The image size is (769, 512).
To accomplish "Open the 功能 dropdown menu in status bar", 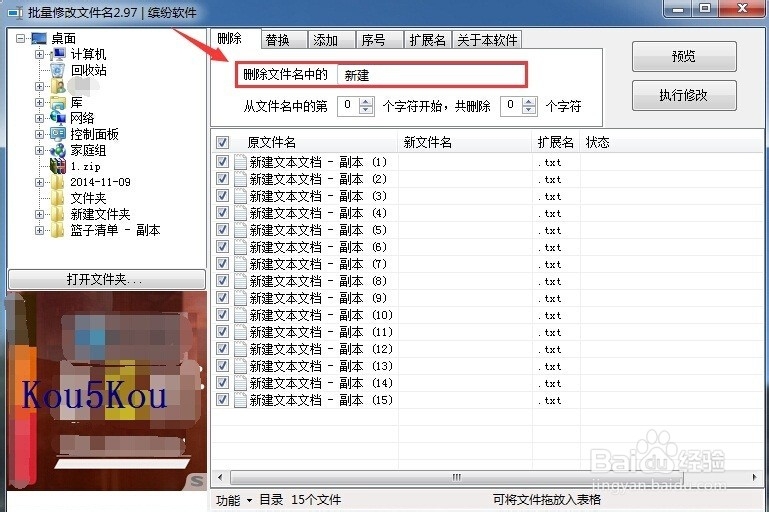I will pos(234,500).
